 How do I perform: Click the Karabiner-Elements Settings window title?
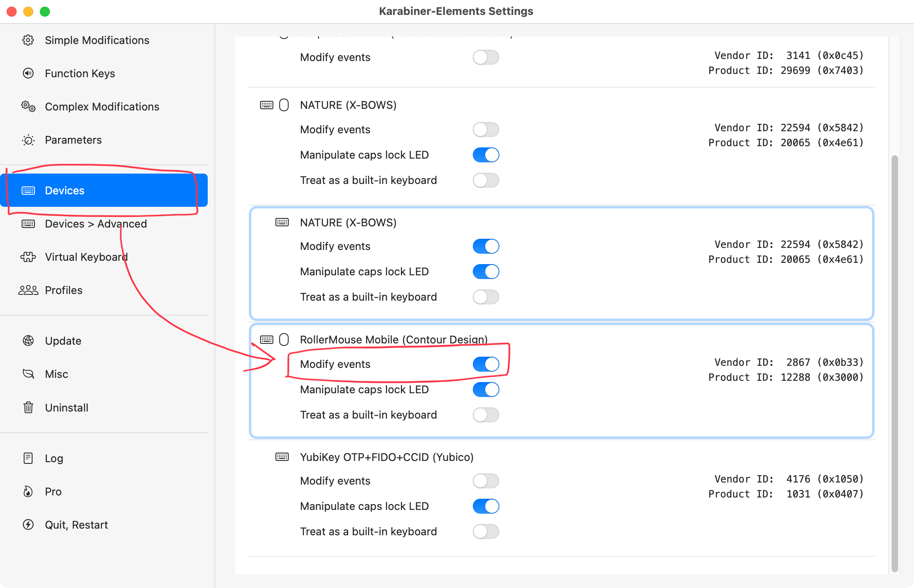(x=456, y=11)
